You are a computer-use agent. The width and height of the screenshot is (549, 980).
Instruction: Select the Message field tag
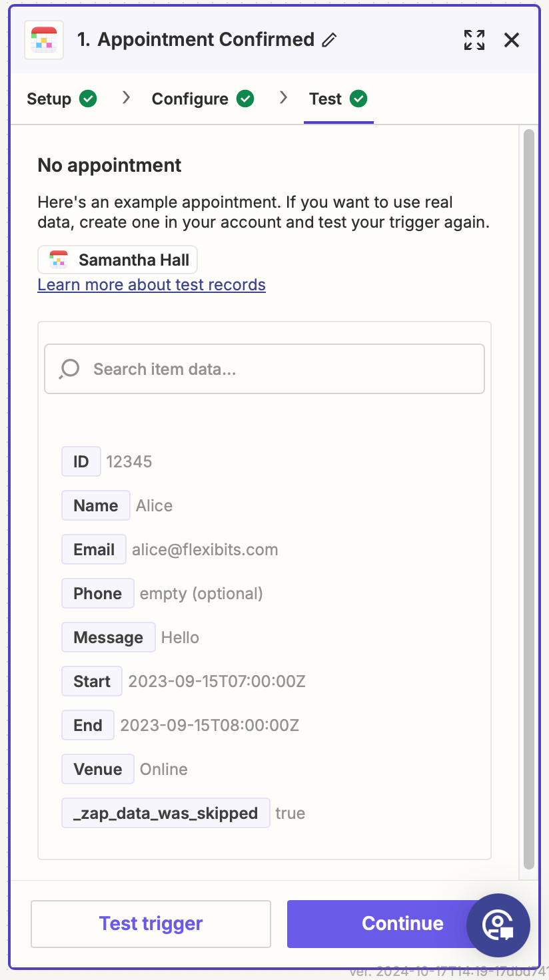[x=109, y=637]
